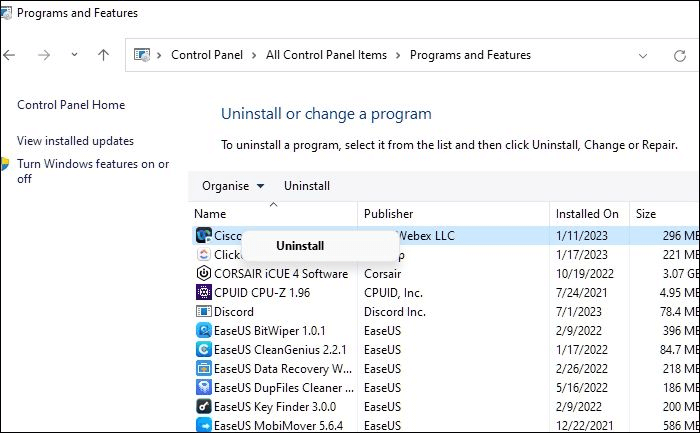
Task: Click the 10/19/2022 installed date
Action: click(585, 274)
